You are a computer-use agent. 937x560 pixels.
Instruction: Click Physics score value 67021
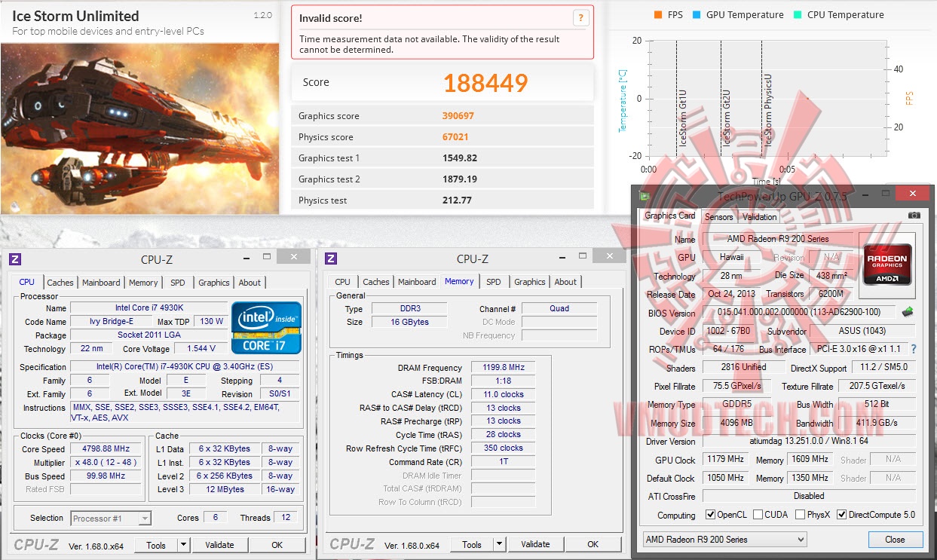click(455, 137)
